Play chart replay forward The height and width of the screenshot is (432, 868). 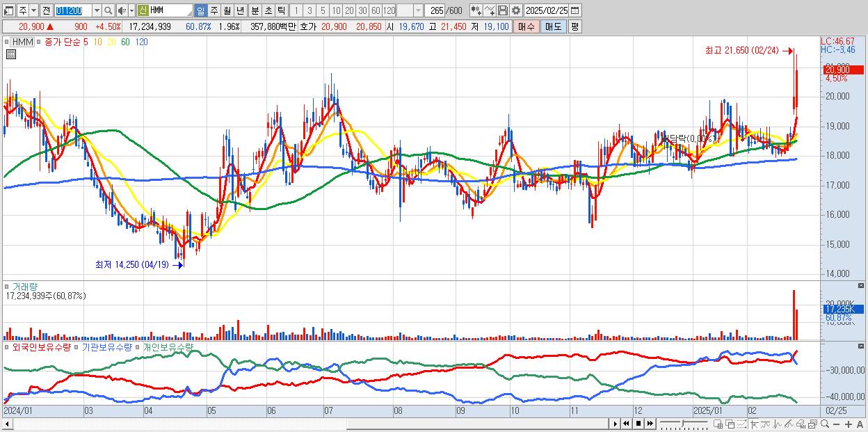point(616,424)
